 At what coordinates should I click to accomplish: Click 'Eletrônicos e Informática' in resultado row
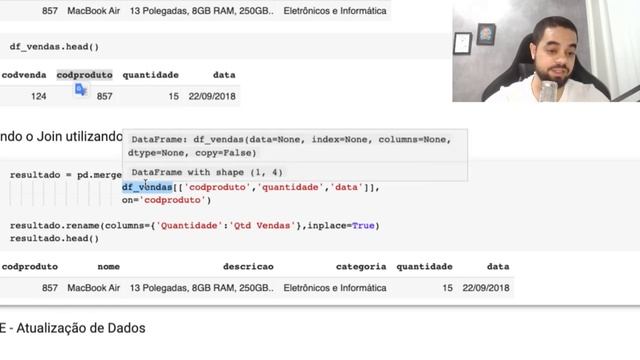335,288
